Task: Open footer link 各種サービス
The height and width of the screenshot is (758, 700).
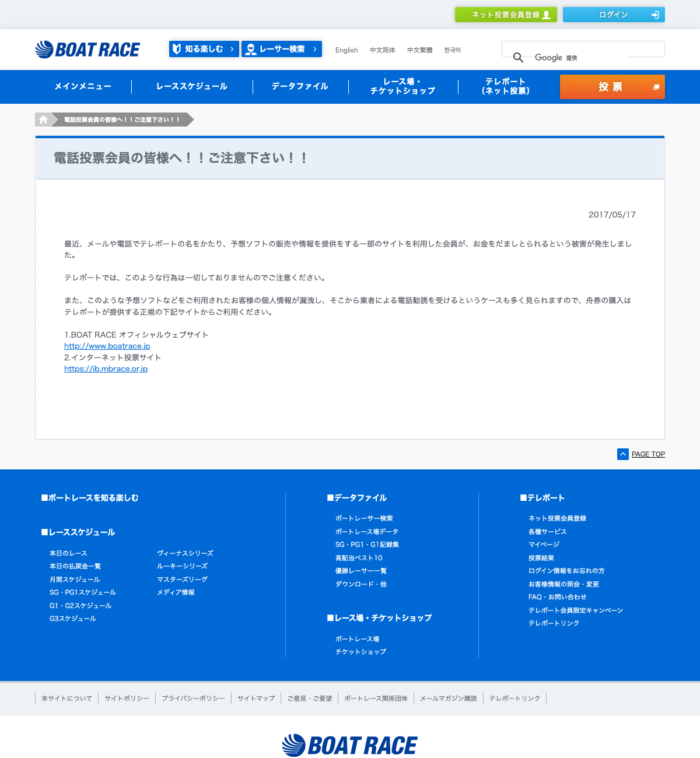Action: coord(548,532)
